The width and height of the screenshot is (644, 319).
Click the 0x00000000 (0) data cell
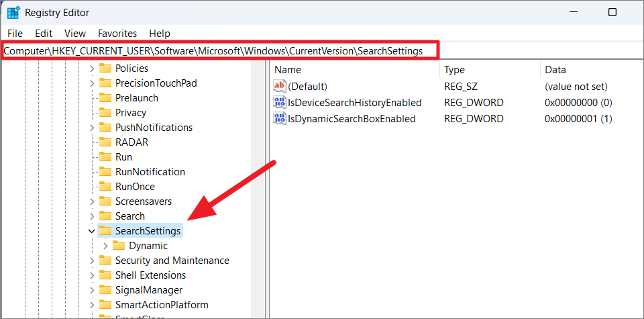tap(579, 103)
